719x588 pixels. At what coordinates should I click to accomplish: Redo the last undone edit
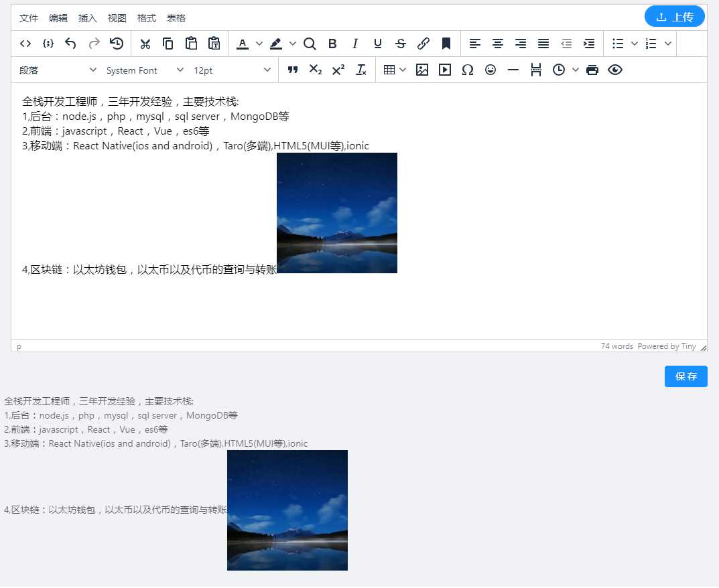pyautogui.click(x=94, y=44)
